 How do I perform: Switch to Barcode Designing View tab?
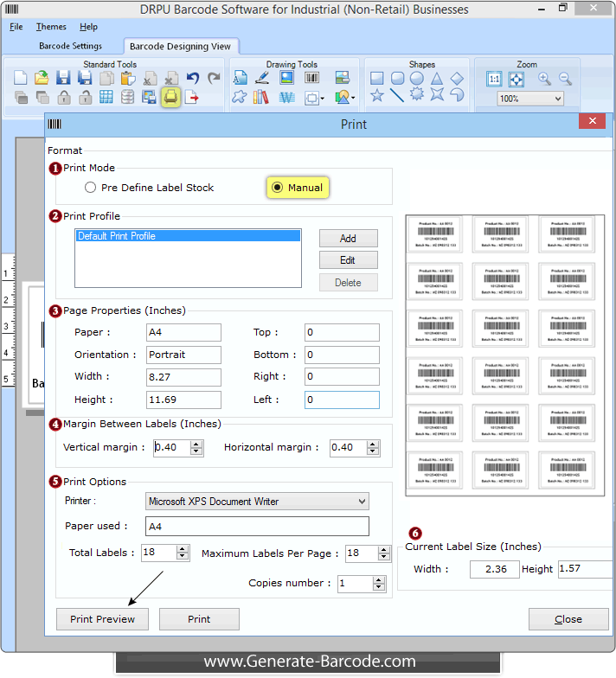180,47
